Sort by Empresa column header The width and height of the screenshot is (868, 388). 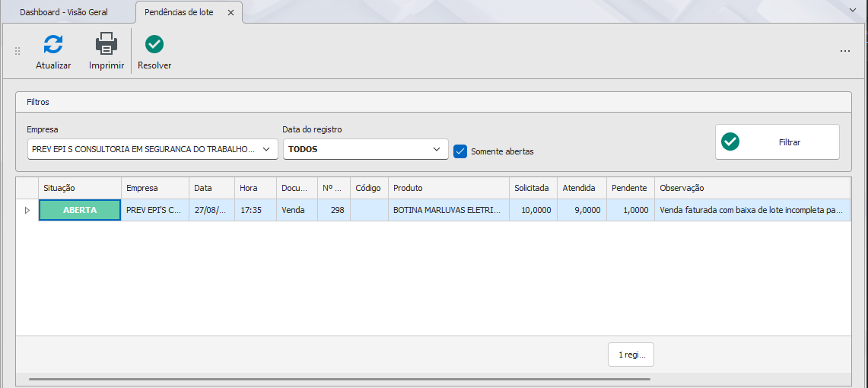(155, 188)
